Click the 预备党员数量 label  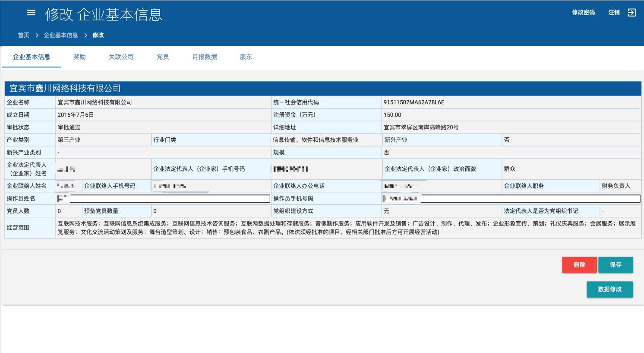pos(101,211)
